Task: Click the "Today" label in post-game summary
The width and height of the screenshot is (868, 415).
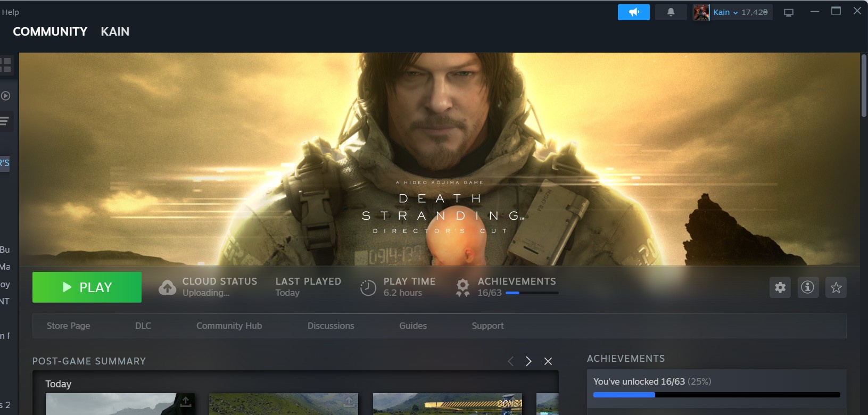Action: 59,384
